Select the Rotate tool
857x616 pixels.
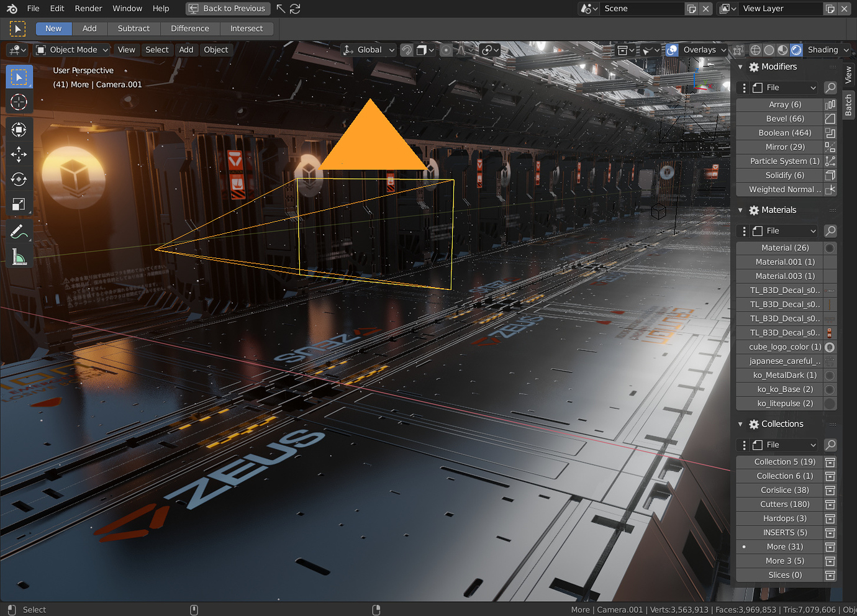pos(19,179)
